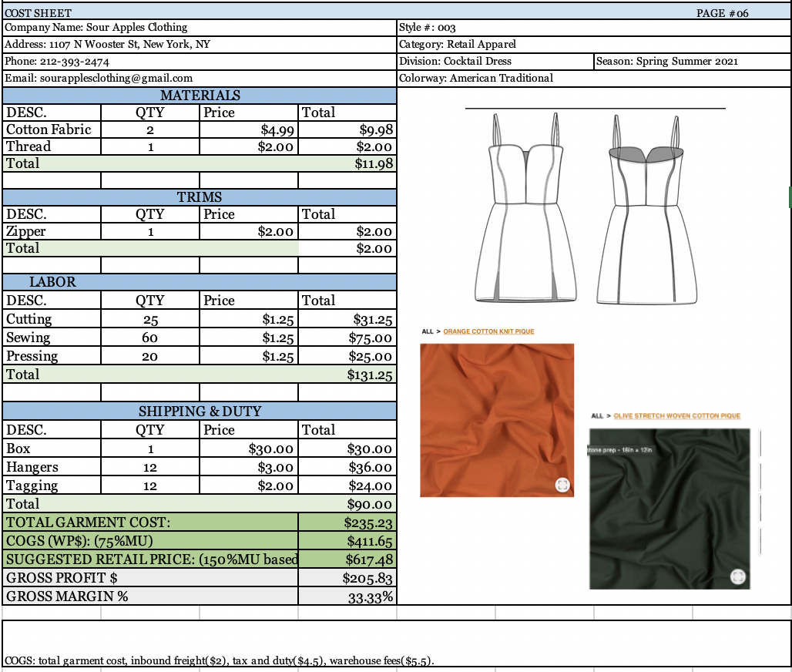Select the Zipper description cell
This screenshot has width=792, height=672.
[x=52, y=231]
